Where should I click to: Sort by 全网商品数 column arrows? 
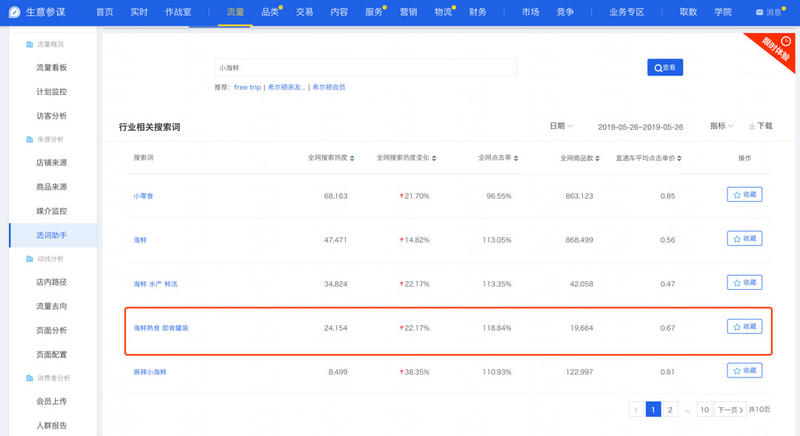[x=599, y=158]
